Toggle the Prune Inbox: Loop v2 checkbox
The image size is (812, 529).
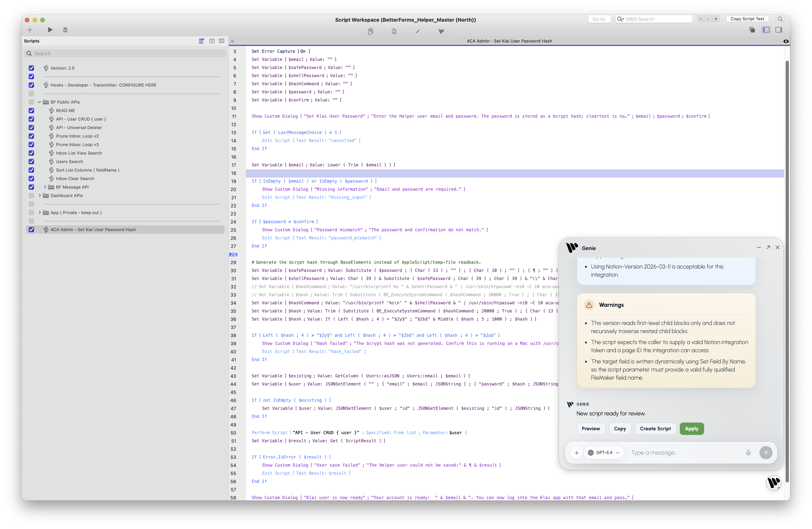[31, 136]
